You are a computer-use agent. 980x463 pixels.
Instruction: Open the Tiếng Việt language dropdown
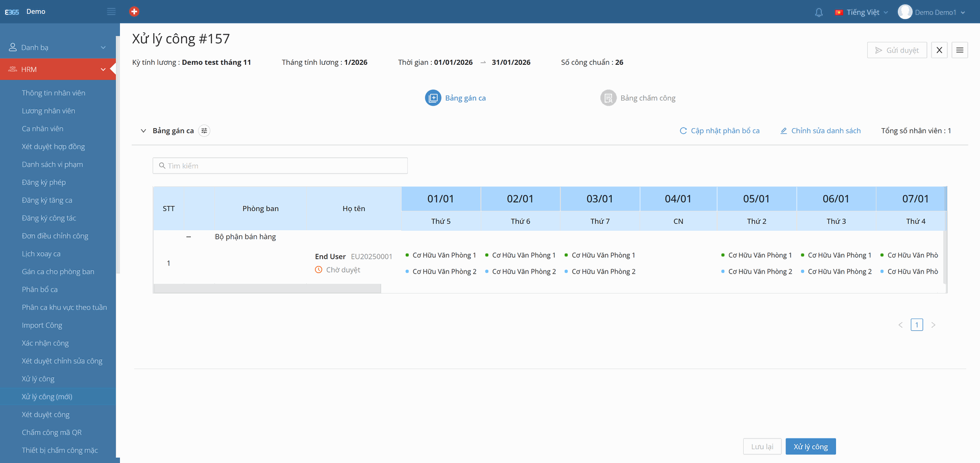pos(862,12)
